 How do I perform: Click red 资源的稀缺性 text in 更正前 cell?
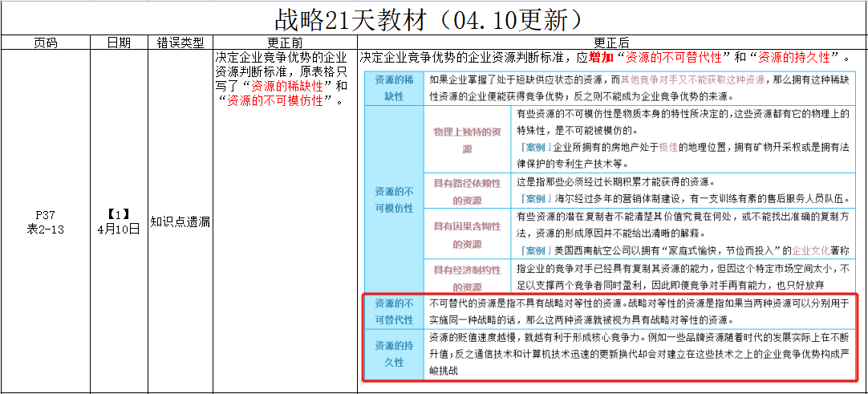(289, 86)
